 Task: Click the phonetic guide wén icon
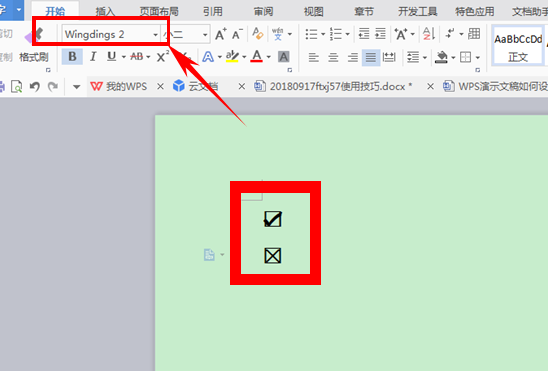(x=278, y=34)
